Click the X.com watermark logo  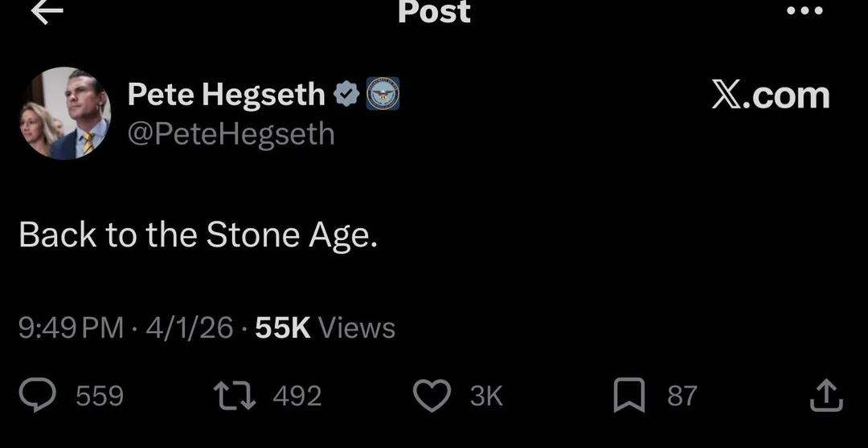pyautogui.click(x=770, y=96)
